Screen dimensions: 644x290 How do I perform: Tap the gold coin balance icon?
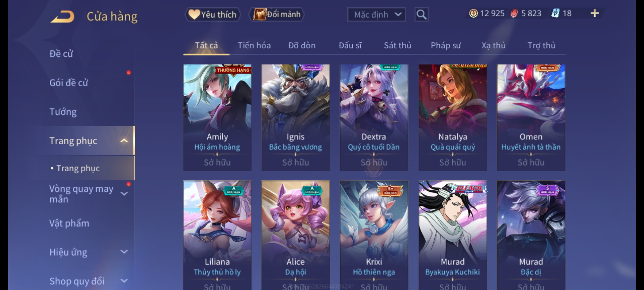tap(473, 13)
